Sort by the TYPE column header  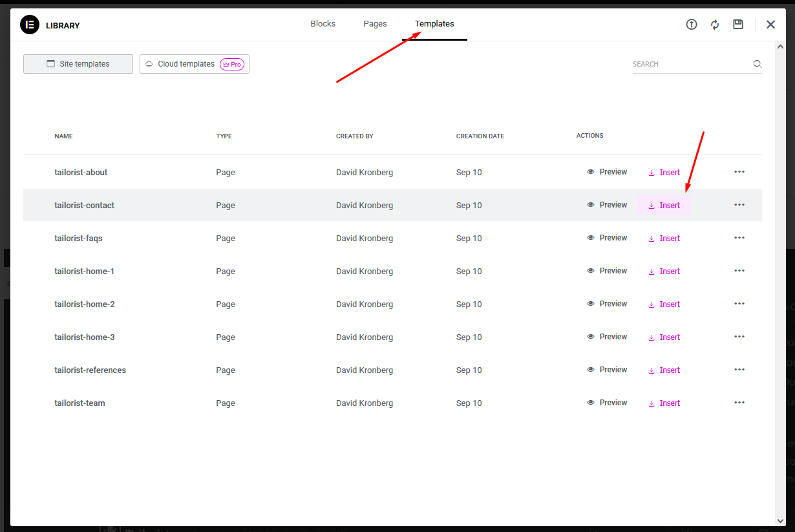tap(224, 136)
